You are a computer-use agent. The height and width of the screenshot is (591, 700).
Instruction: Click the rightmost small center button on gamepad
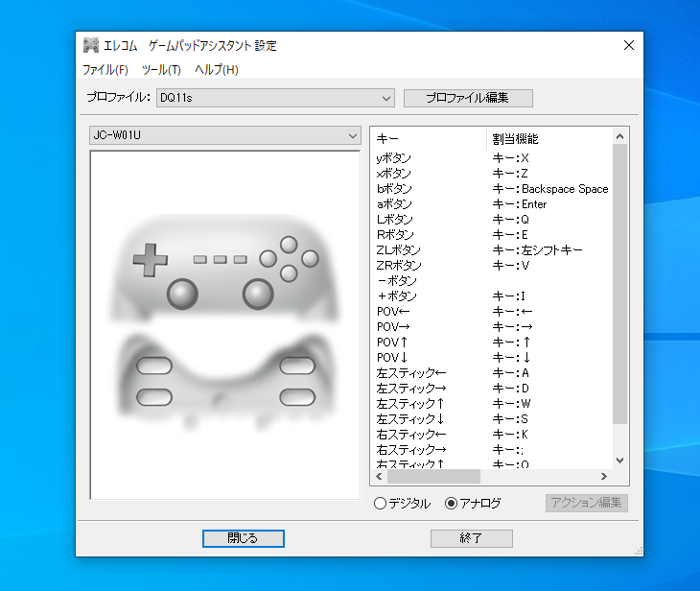click(x=240, y=259)
